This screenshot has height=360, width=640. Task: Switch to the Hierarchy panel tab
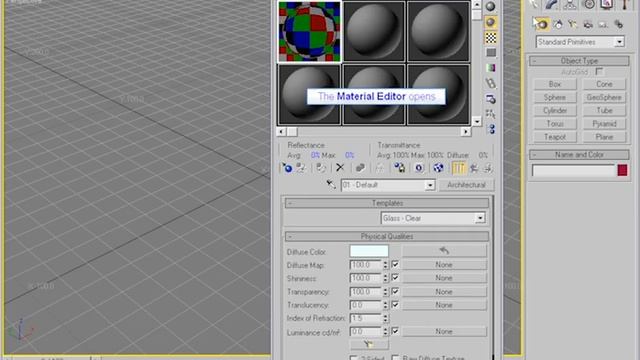pos(570,4)
